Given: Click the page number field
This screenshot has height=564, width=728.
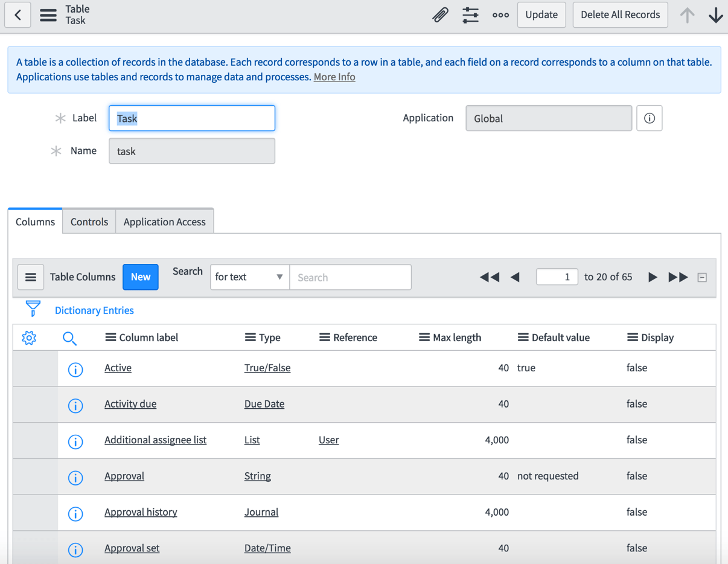Looking at the screenshot, I should pyautogui.click(x=557, y=277).
